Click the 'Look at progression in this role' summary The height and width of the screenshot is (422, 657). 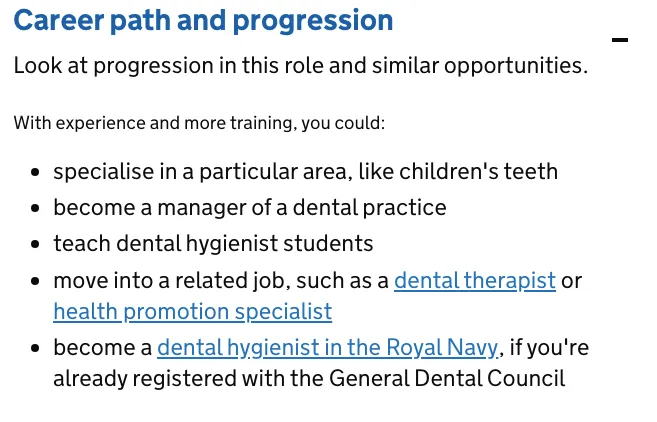click(x=301, y=65)
